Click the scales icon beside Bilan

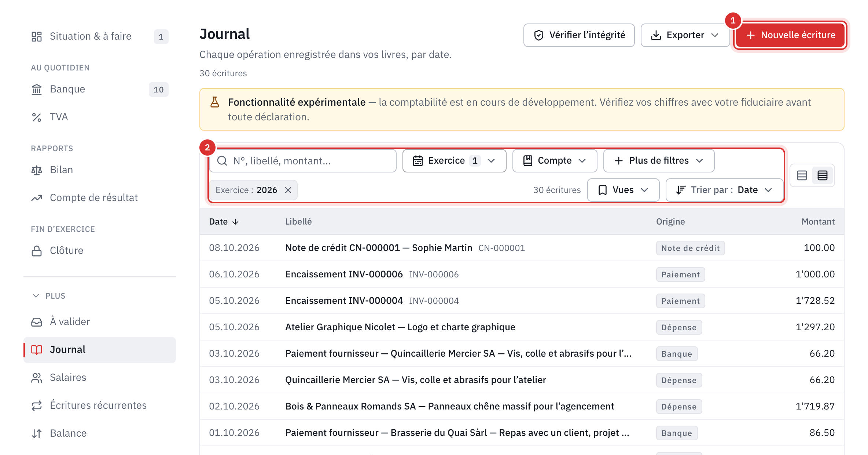[x=37, y=170]
